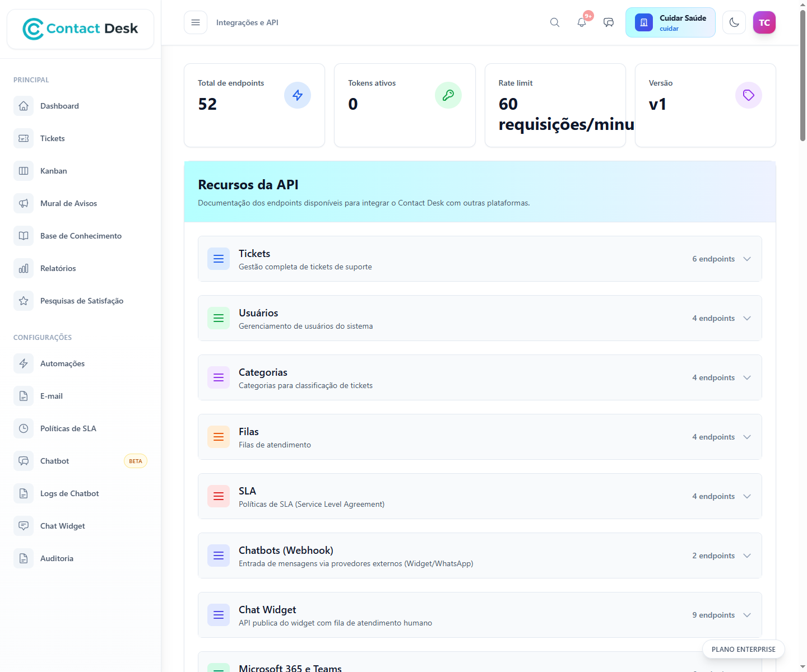Viewport: 807px width, 672px height.
Task: Switch to Pesquisas de Satisfação section
Action: 24,301
